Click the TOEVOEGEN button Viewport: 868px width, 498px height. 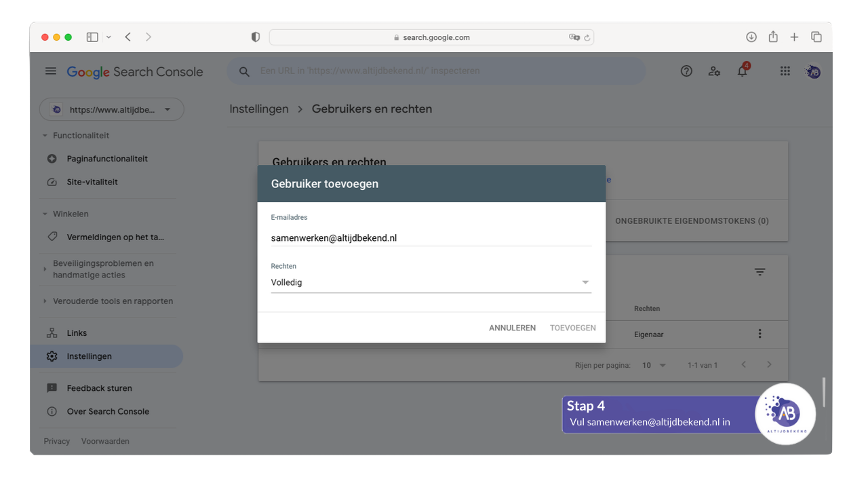point(572,328)
